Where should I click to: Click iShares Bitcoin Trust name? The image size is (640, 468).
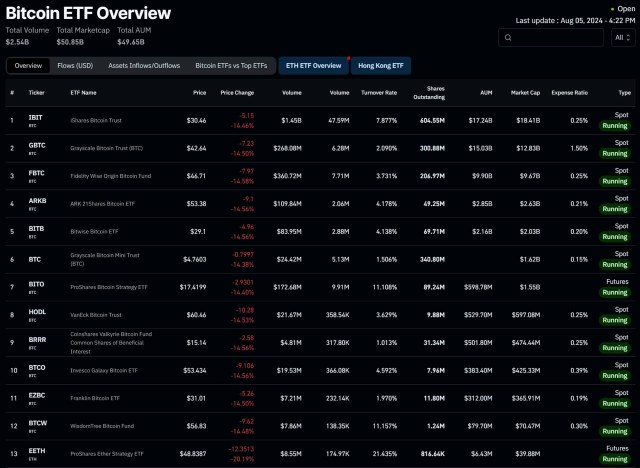[96, 120]
